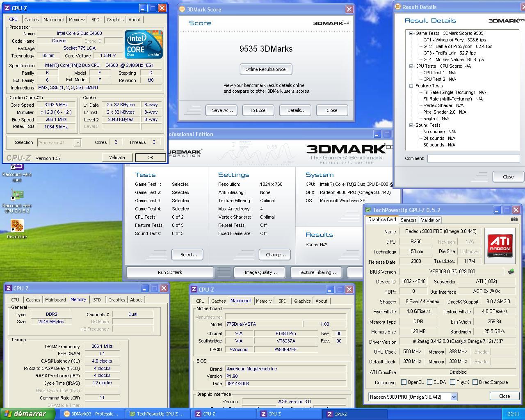The image size is (525, 420).
Task: Collapse the Feature Tests tree node
Action: [x=411, y=86]
